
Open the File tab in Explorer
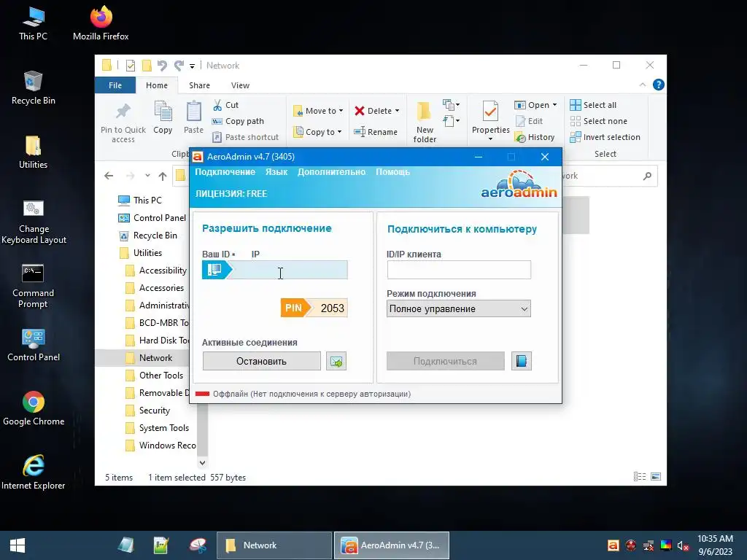click(115, 85)
